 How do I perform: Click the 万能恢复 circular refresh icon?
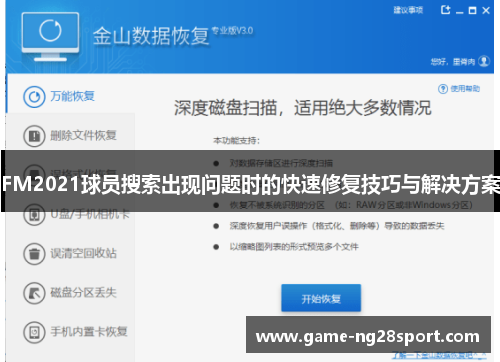point(34,97)
